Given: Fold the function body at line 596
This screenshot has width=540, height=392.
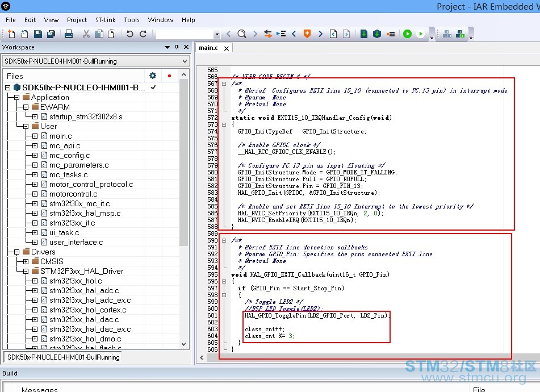Looking at the screenshot, I should tap(224, 281).
